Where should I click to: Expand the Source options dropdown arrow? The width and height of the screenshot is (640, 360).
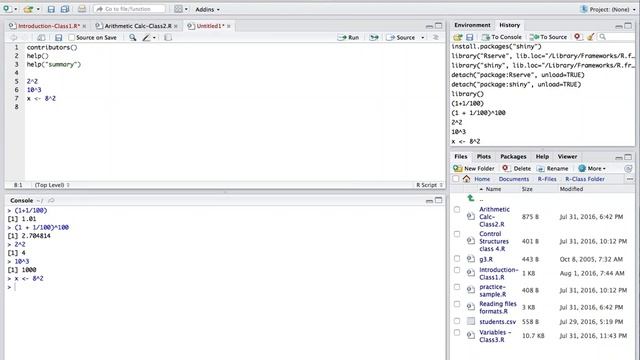[422, 38]
